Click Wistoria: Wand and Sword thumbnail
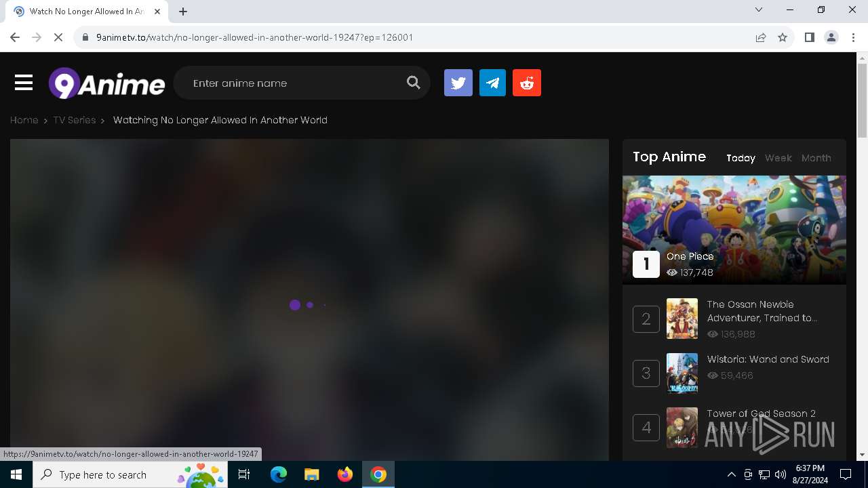Image resolution: width=868 pixels, height=488 pixels. tap(682, 373)
